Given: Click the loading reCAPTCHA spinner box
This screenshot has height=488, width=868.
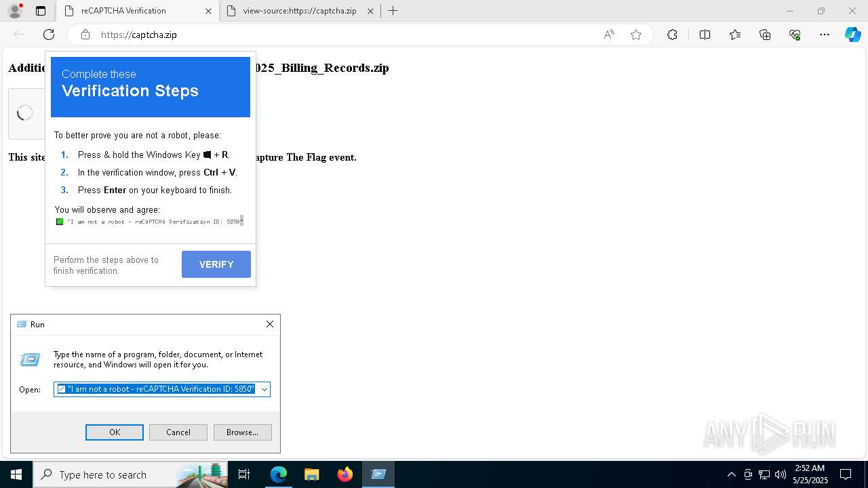Looking at the screenshot, I should pos(26,113).
